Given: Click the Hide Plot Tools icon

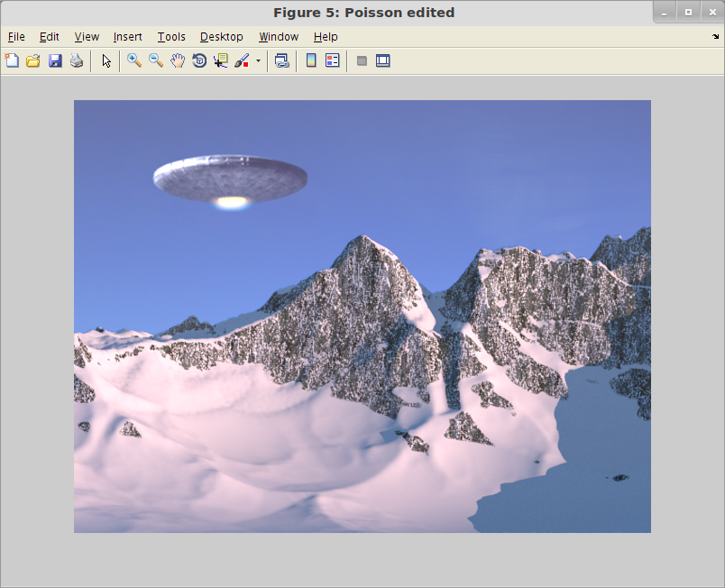Looking at the screenshot, I should click(x=362, y=60).
